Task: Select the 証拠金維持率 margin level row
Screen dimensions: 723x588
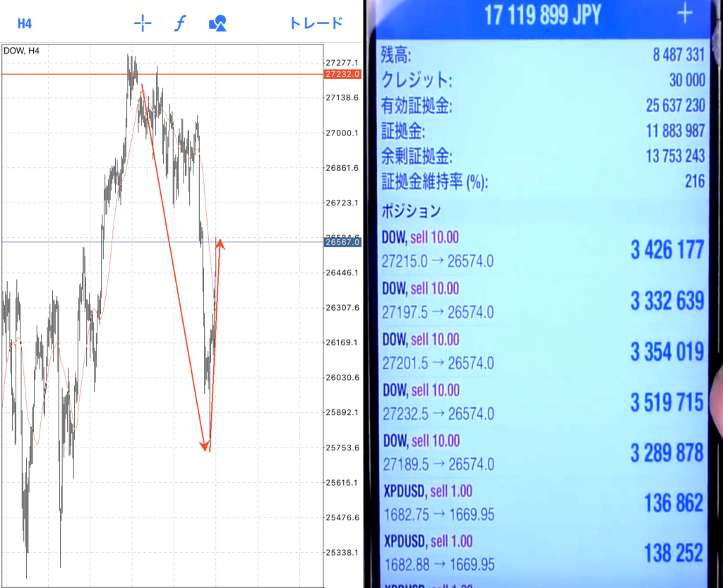Action: (542, 181)
